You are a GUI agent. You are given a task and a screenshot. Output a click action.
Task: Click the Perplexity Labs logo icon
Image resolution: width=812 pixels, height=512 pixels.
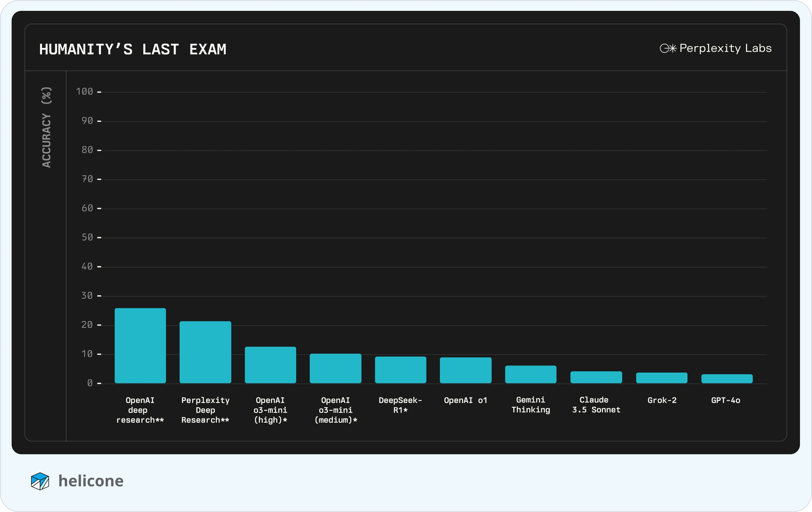pos(668,49)
